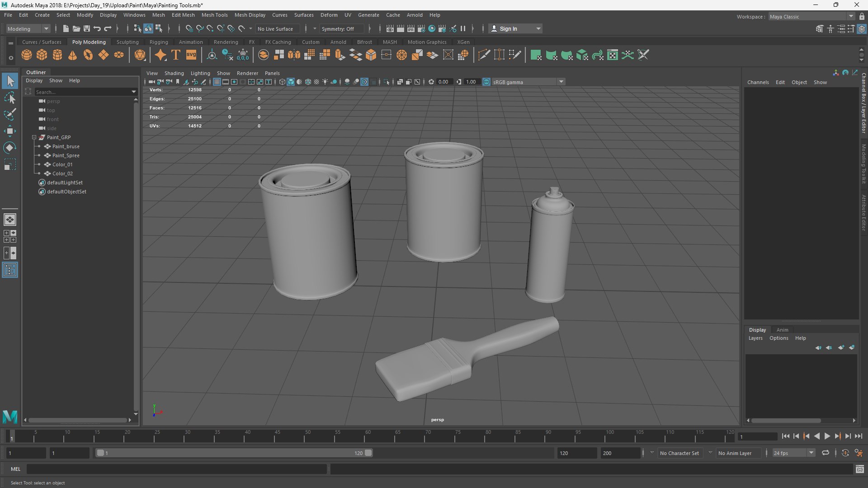Click the Redo arrow icon
The width and height of the screenshot is (868, 488).
tap(108, 28)
